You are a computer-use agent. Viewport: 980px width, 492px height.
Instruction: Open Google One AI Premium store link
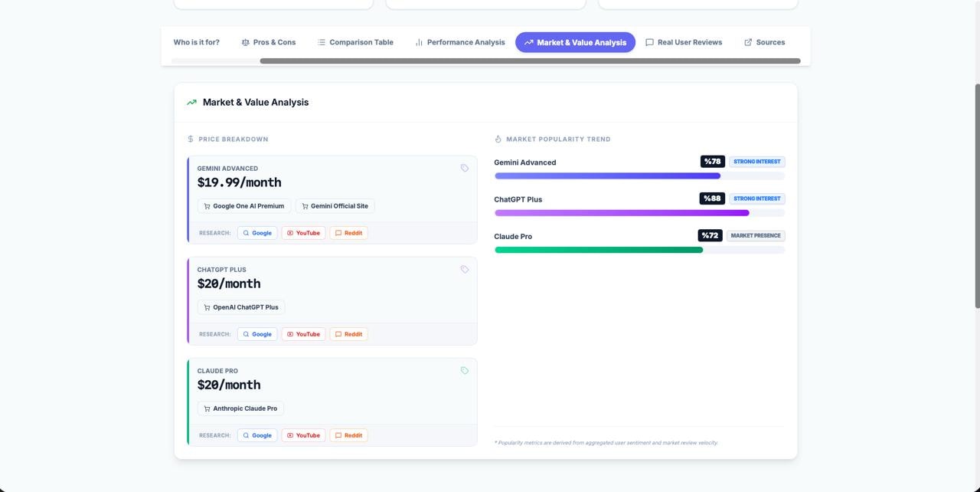point(244,206)
